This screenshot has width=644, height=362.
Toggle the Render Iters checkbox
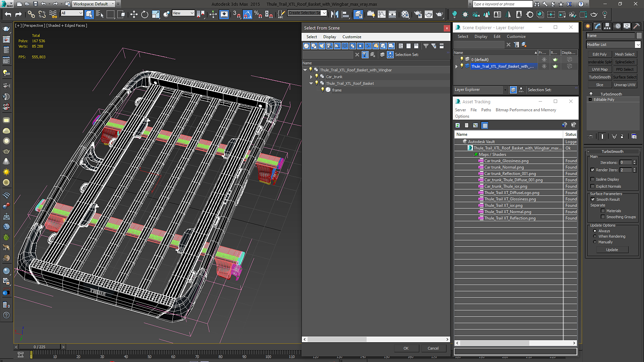[x=592, y=170]
